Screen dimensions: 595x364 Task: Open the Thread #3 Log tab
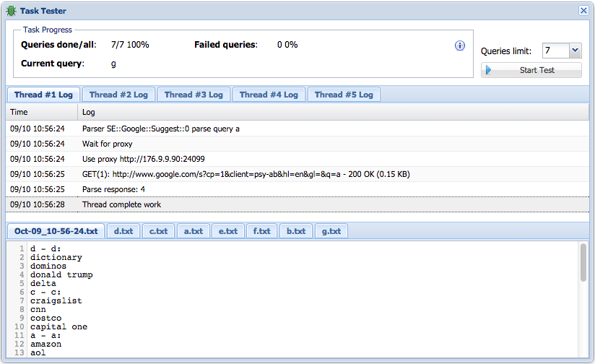coord(194,95)
